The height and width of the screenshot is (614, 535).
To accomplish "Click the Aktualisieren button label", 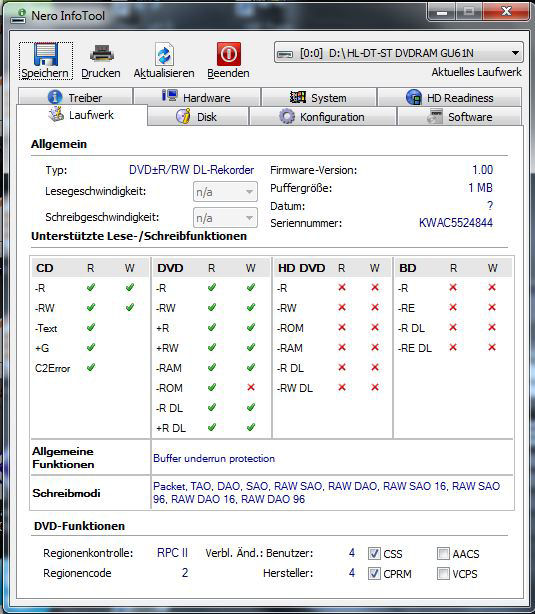I will click(x=164, y=73).
